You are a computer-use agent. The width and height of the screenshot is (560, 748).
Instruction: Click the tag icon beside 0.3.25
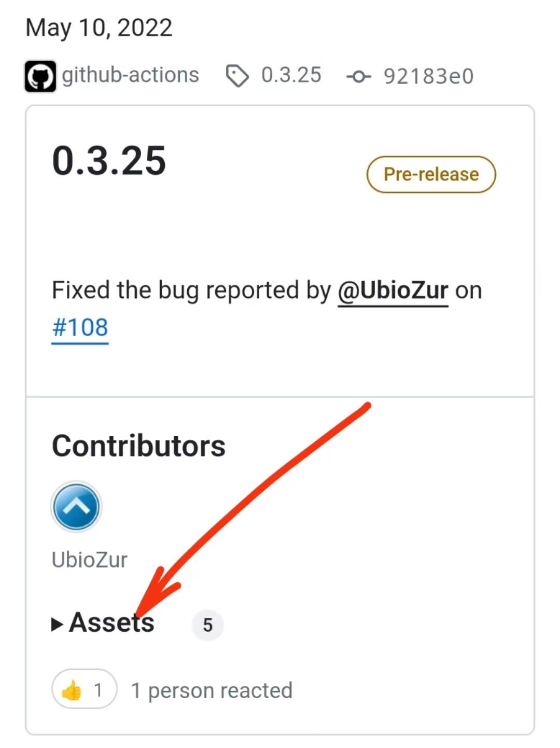(x=237, y=76)
